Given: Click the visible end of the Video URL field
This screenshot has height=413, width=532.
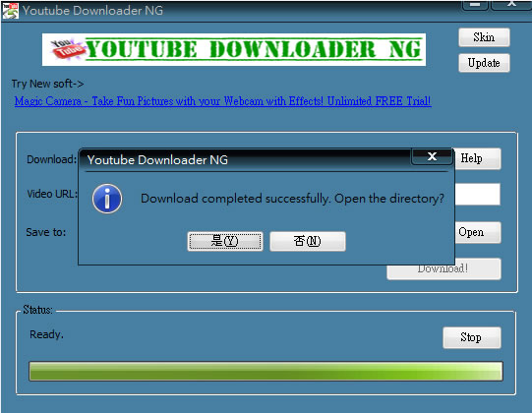Looking at the screenshot, I should pyautogui.click(x=477, y=194).
